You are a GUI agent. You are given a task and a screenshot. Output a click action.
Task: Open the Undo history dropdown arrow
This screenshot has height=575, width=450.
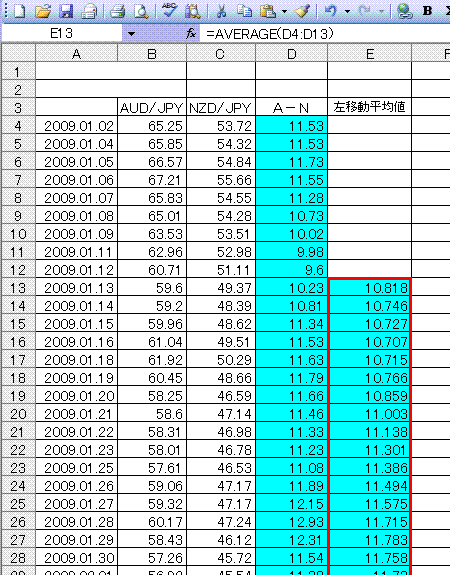pyautogui.click(x=347, y=12)
